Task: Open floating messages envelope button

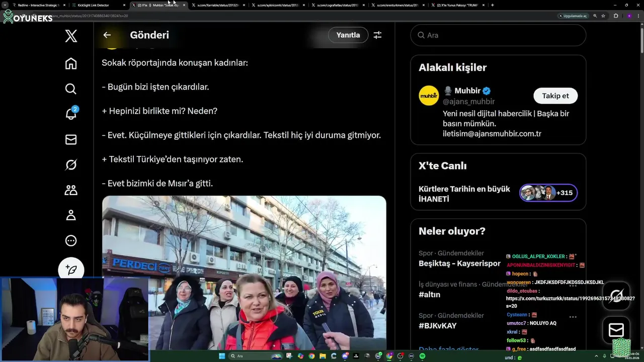Action: 616,330
